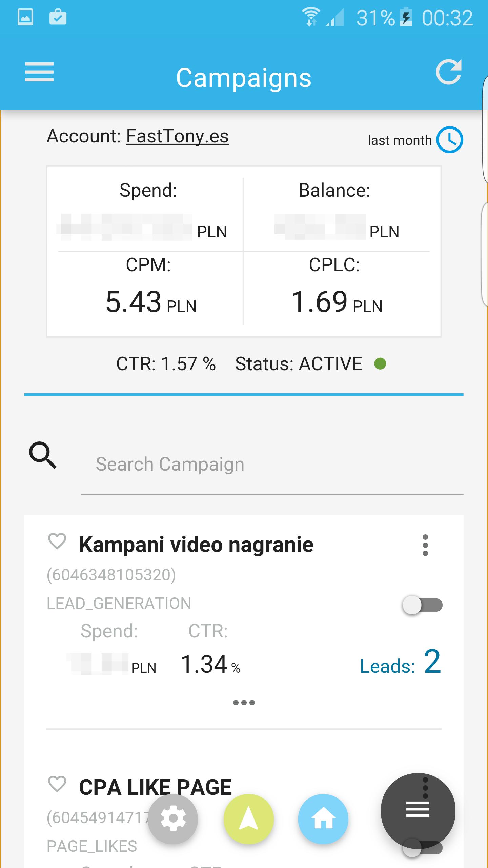The image size is (488, 868).
Task: Toggle the dark floating menu button
Action: click(x=418, y=811)
